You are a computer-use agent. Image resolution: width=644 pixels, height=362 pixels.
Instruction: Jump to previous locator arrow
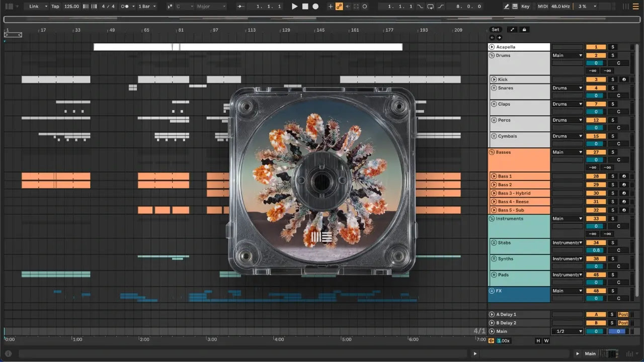coord(492,37)
